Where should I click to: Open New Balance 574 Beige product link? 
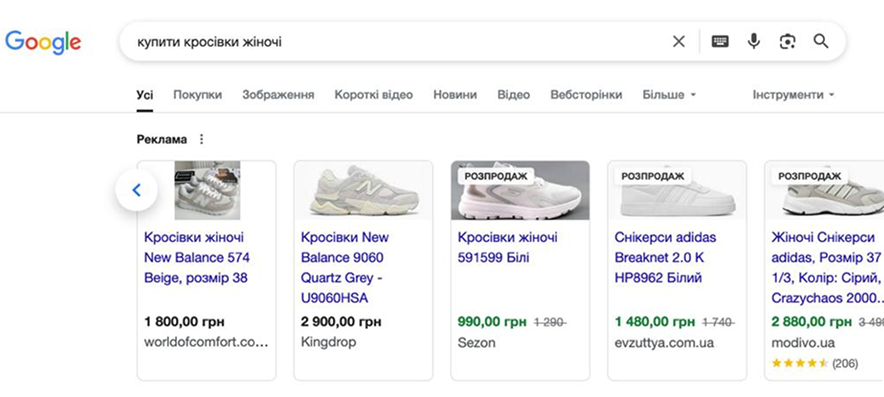[197, 258]
